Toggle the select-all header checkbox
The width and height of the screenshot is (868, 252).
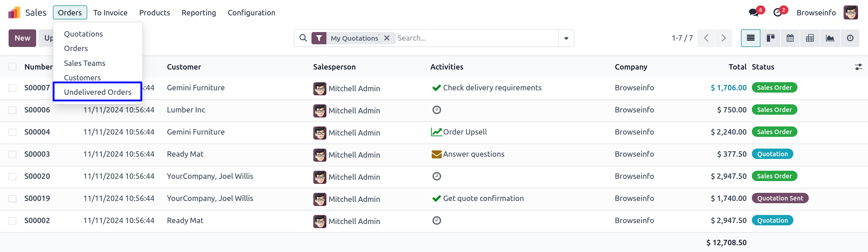coord(13,67)
